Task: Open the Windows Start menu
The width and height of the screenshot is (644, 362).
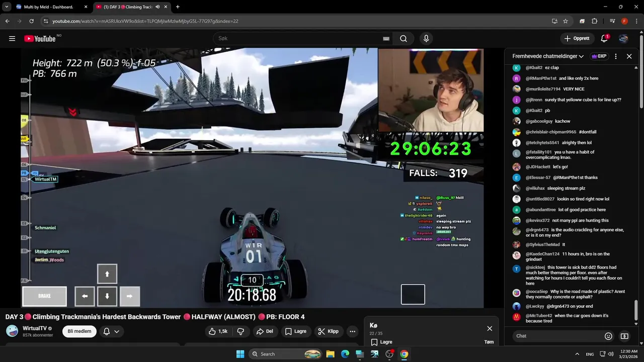Action: click(240, 354)
